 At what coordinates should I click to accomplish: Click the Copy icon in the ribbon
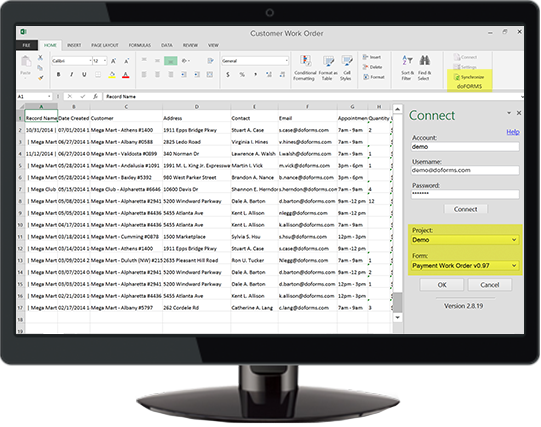40,68
